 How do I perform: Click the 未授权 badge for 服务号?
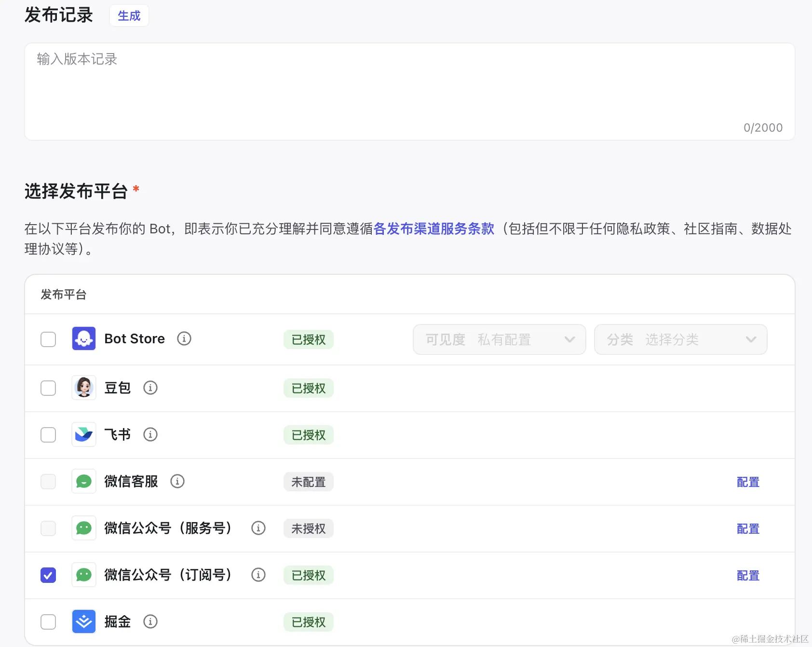pos(309,528)
